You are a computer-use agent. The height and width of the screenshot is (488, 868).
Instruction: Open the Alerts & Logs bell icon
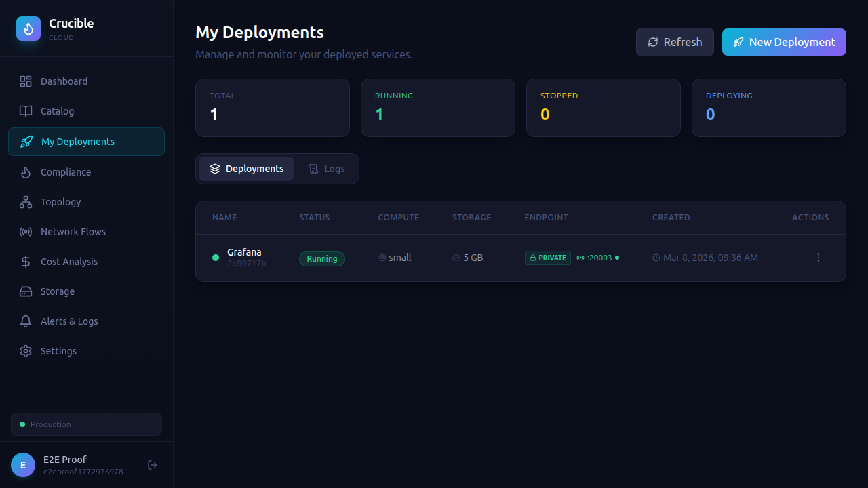[x=26, y=321]
